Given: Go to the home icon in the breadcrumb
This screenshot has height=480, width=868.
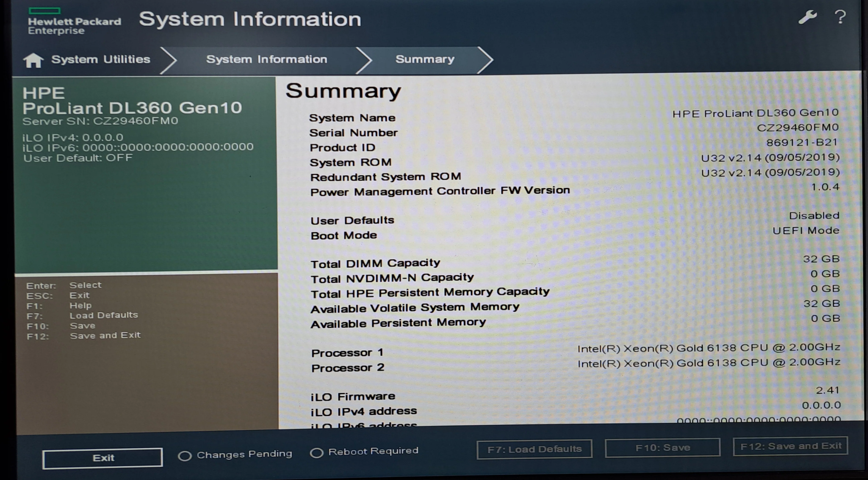Looking at the screenshot, I should (x=33, y=60).
